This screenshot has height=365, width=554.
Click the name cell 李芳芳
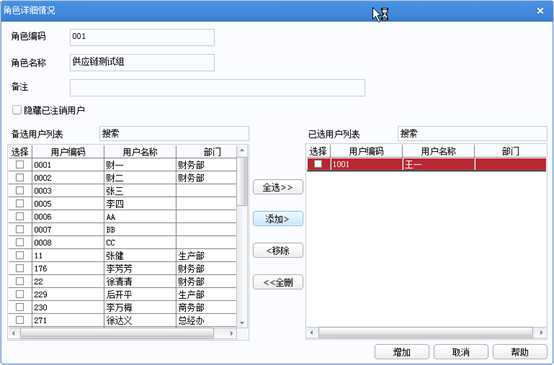click(140, 269)
